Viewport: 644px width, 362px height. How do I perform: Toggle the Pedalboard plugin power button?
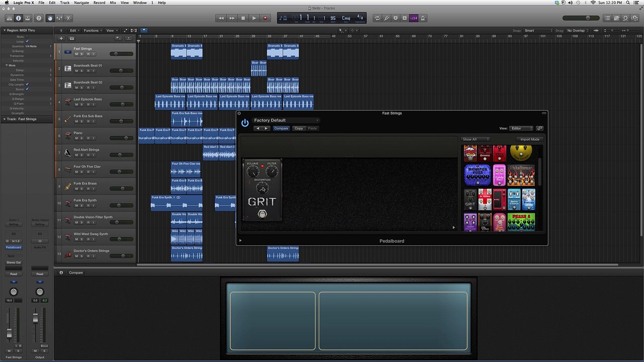245,123
